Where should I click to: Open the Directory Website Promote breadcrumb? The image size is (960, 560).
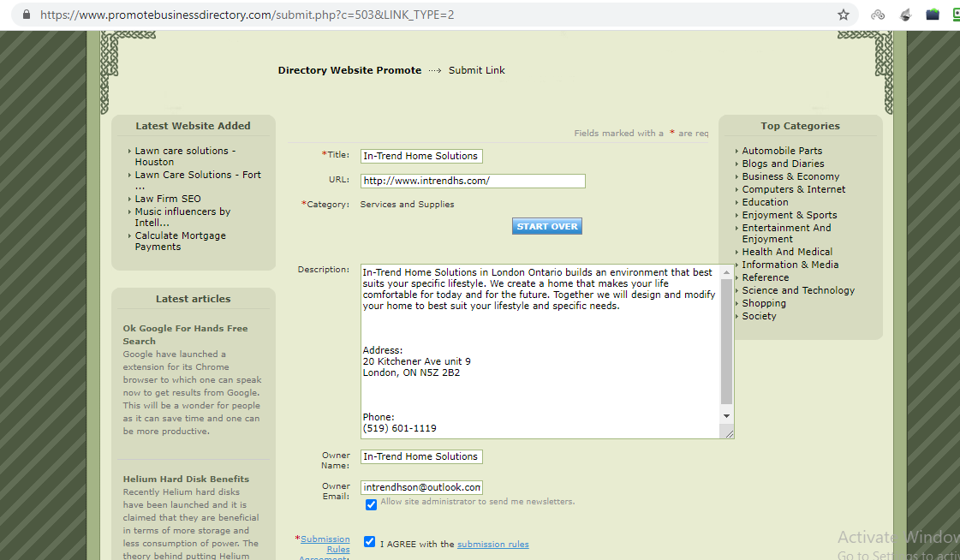349,70
